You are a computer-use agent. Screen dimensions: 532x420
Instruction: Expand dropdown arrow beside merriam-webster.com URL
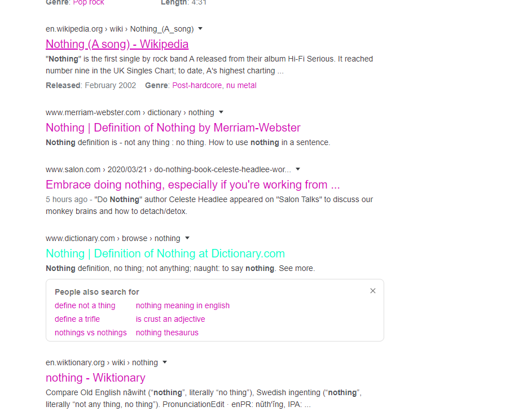pos(221,112)
